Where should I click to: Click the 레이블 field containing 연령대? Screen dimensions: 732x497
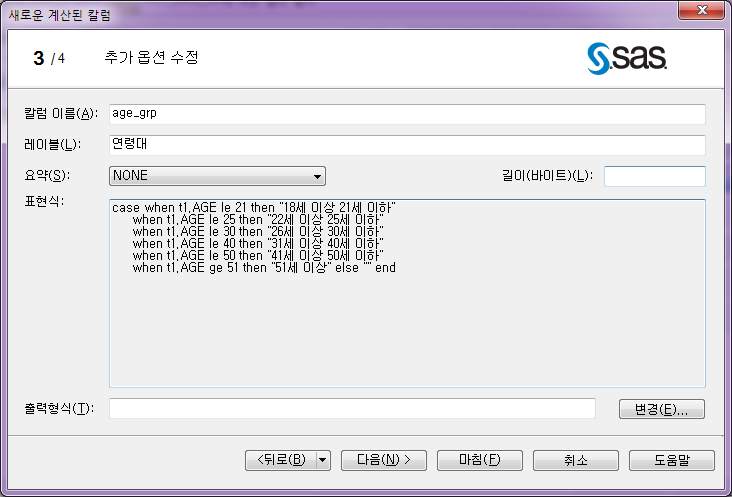pos(407,145)
